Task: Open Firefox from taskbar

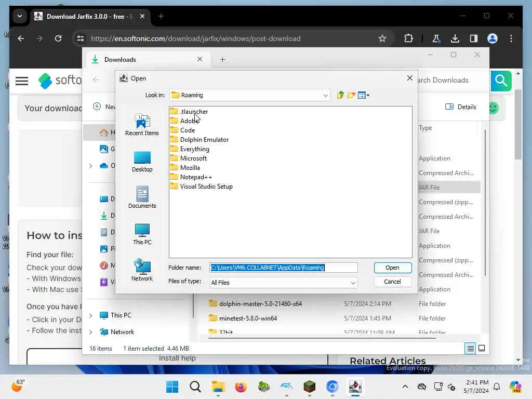Action: (241, 387)
